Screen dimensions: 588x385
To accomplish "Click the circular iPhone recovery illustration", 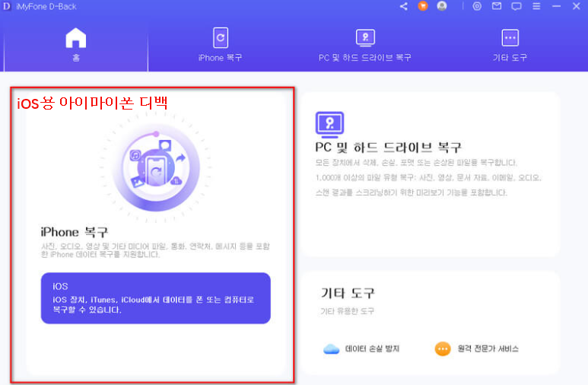I will [156, 167].
